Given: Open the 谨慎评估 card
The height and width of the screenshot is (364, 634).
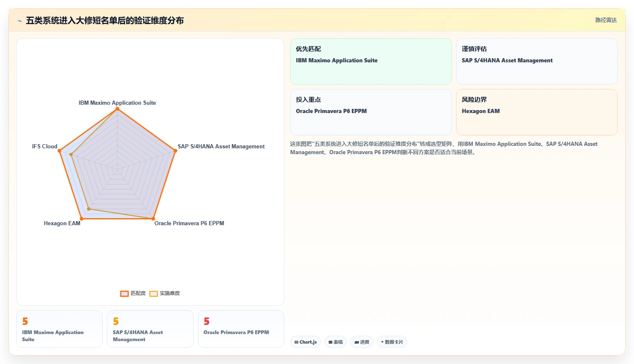Looking at the screenshot, I should [537, 61].
